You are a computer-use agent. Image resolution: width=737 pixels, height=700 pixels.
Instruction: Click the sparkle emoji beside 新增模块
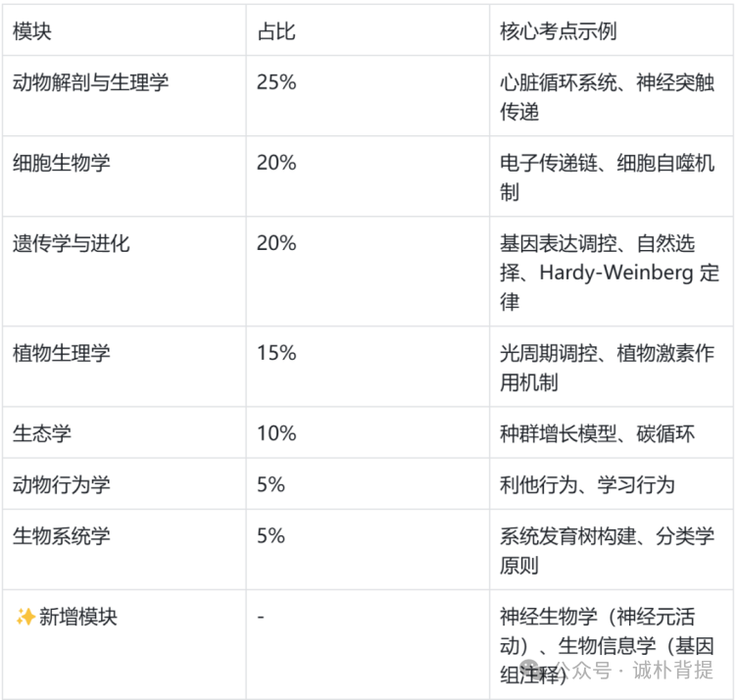coord(25,617)
